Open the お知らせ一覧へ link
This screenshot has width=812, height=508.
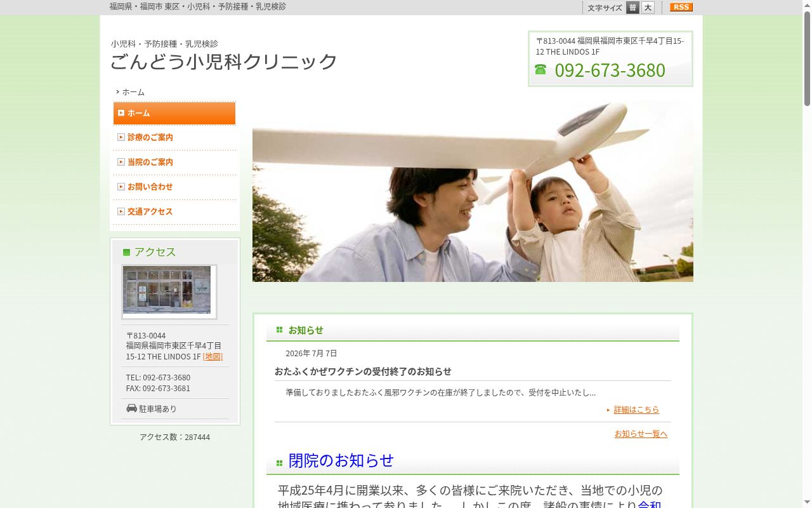[x=641, y=434]
